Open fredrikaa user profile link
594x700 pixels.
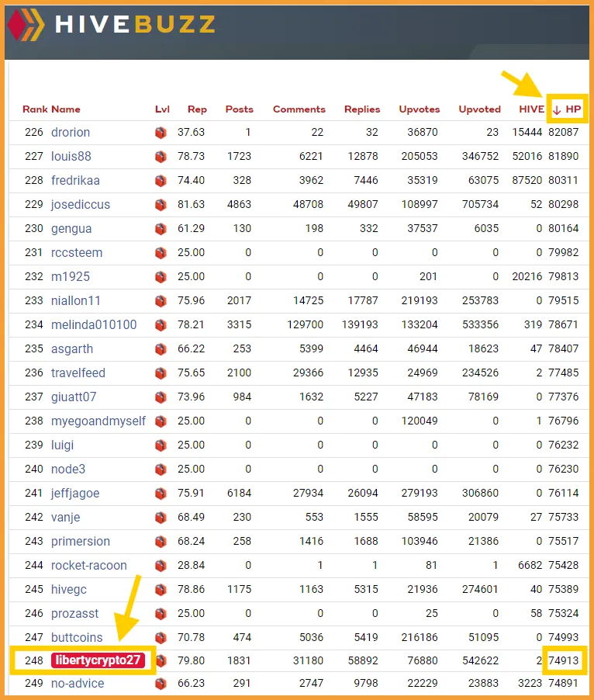tap(75, 180)
